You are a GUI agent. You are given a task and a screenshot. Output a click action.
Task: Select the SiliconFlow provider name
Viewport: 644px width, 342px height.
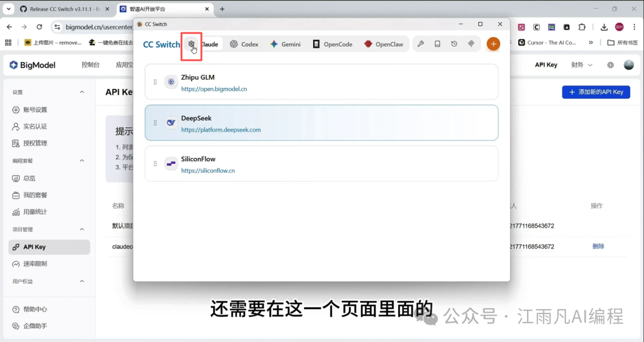(x=198, y=159)
